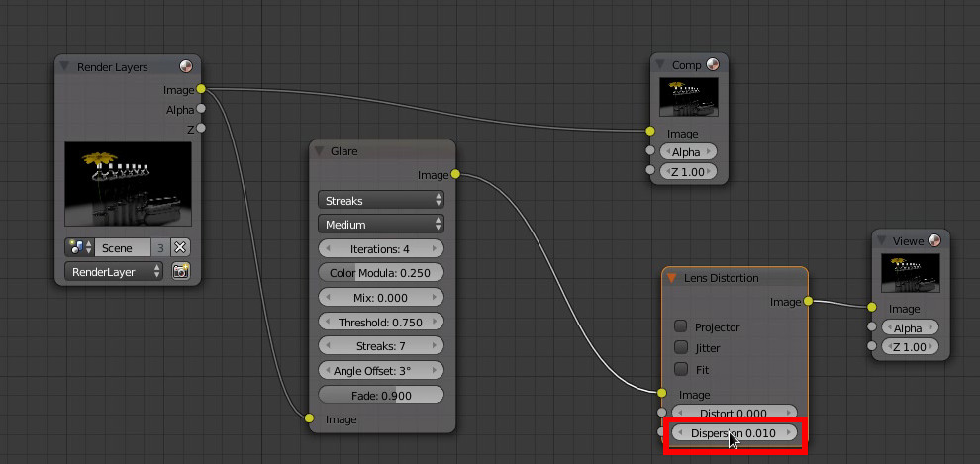Enable the Projector checkbox
Screen dimensions: 980x464
coord(681,326)
